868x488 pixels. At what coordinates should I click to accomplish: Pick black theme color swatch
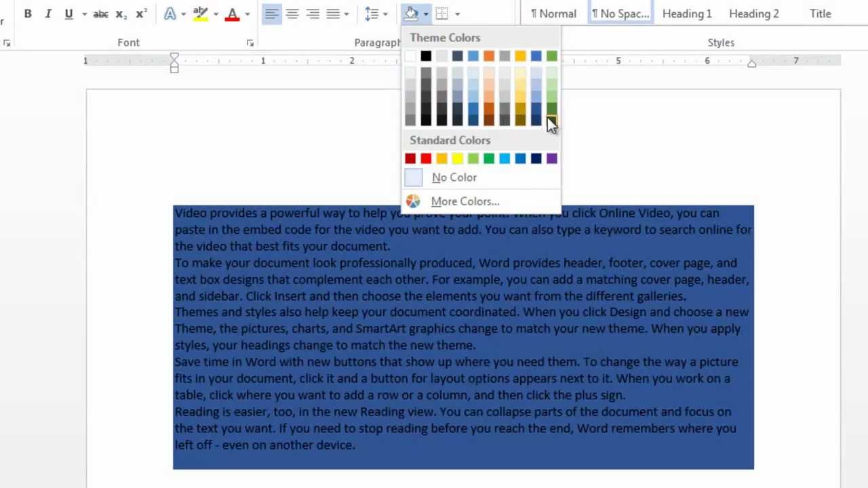426,56
